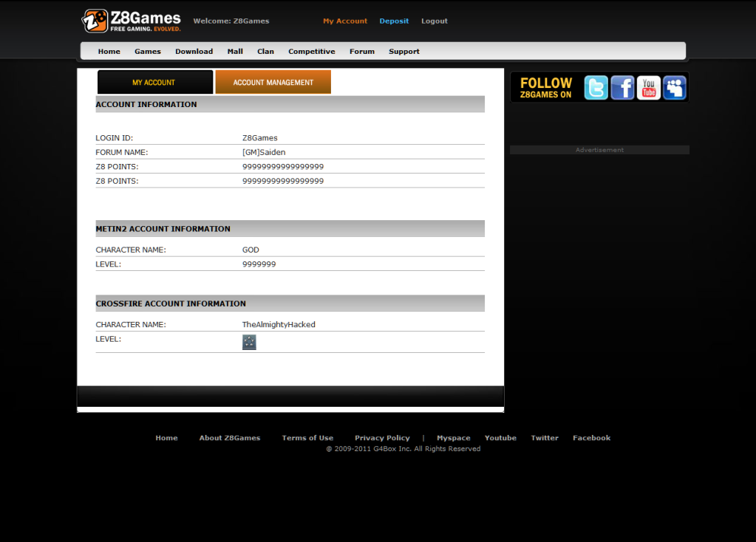Screen dimensions: 756x542
Task: Open Terms of Use footer link
Action: (307, 438)
